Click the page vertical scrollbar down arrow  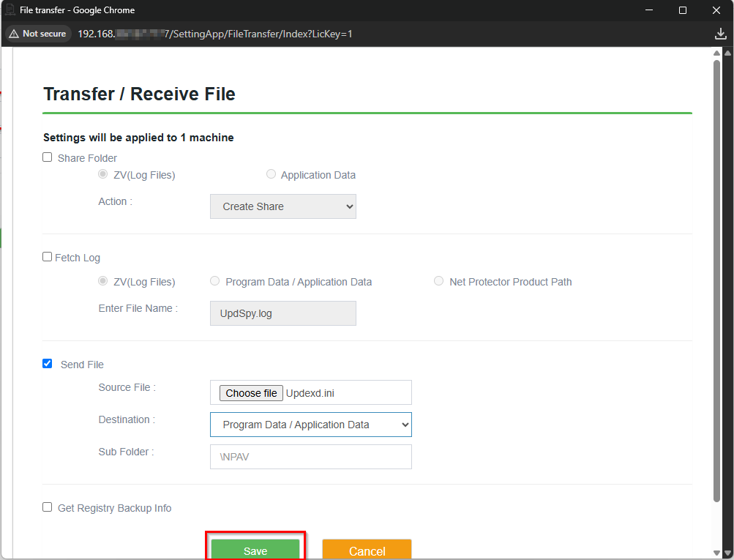coord(727,553)
